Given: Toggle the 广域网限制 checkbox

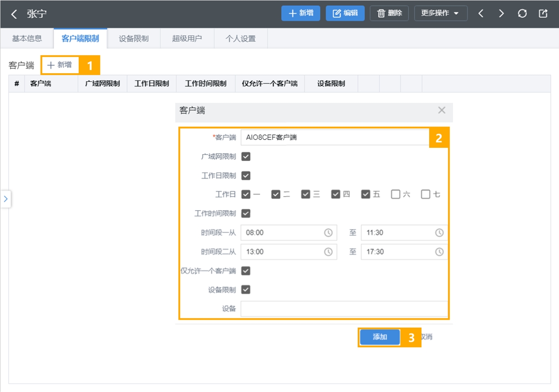Looking at the screenshot, I should pos(246,156).
